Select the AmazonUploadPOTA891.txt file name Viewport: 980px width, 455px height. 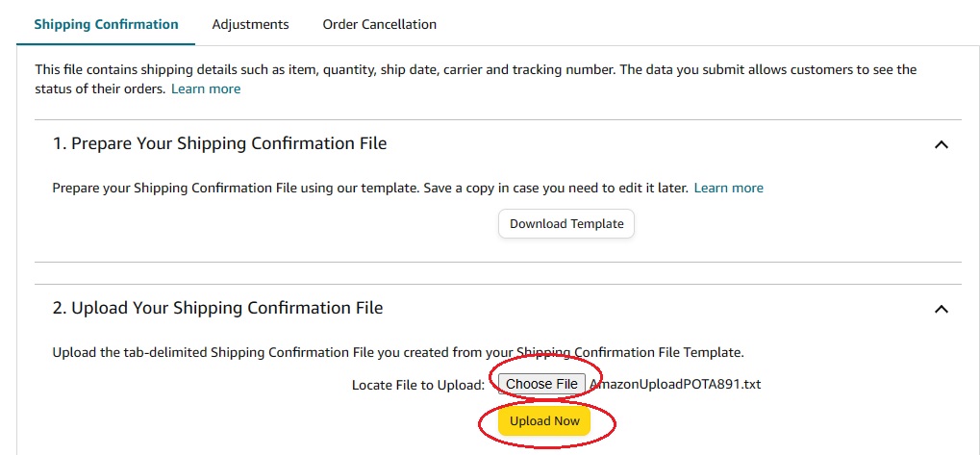675,384
